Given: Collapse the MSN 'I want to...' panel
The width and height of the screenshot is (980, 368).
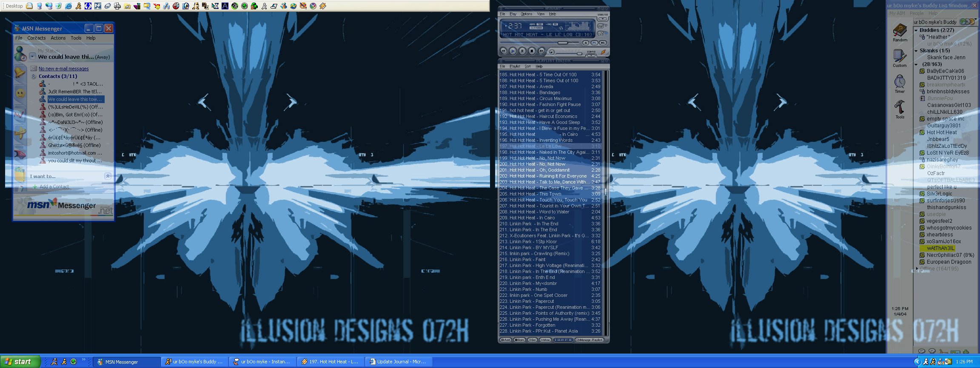Looking at the screenshot, I should [x=108, y=176].
